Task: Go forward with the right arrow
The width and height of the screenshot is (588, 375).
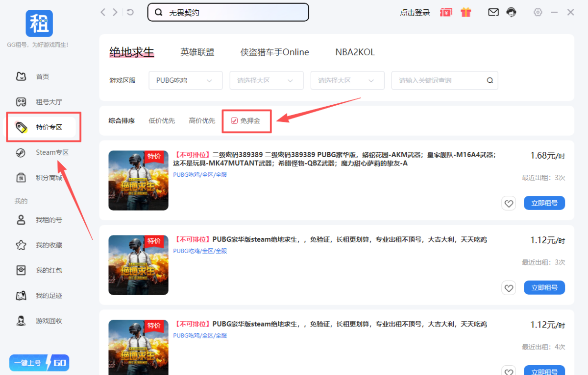Action: tap(115, 12)
